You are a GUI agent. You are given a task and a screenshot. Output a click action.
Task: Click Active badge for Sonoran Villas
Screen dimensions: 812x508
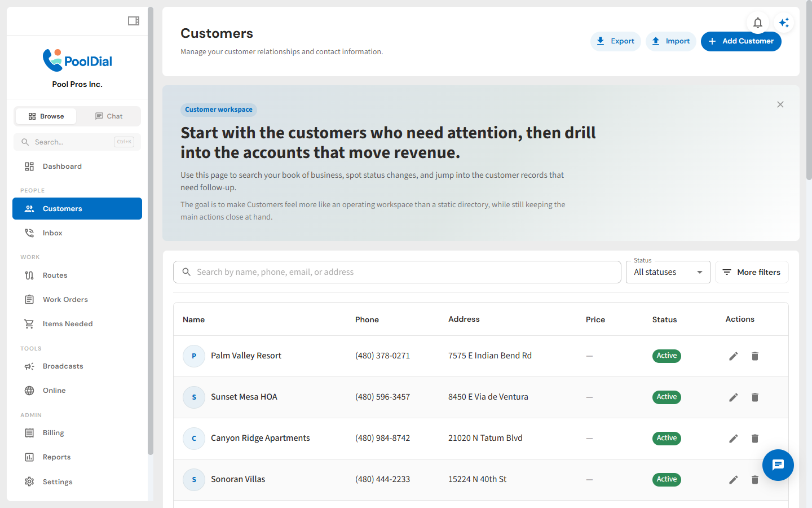[667, 479]
